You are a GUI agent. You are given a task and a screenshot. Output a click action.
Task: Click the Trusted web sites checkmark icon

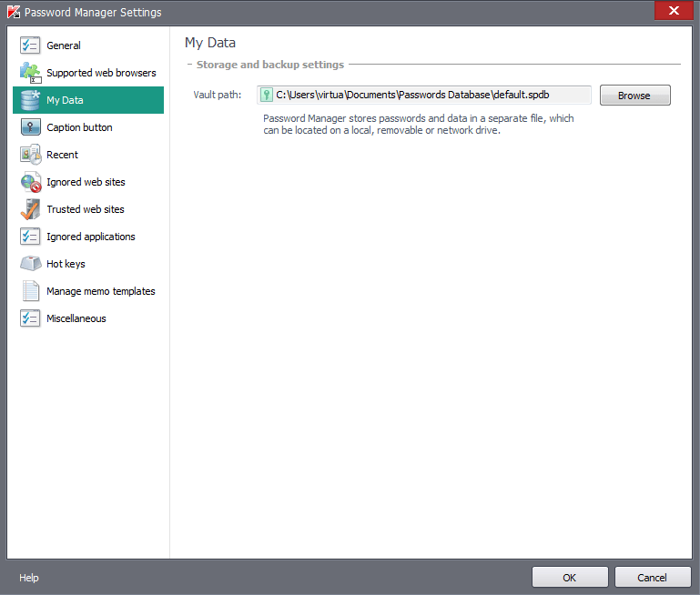coord(30,209)
